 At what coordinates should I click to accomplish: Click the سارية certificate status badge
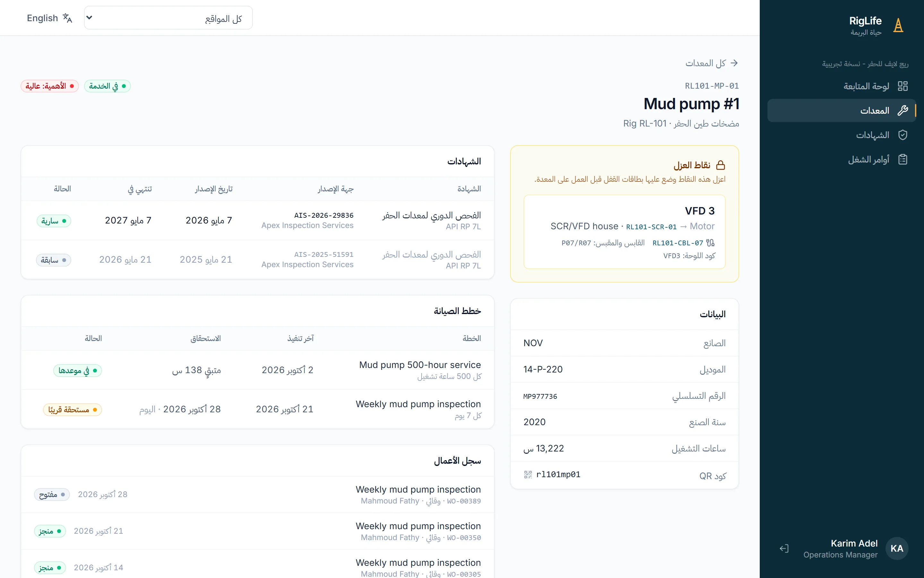tap(54, 221)
